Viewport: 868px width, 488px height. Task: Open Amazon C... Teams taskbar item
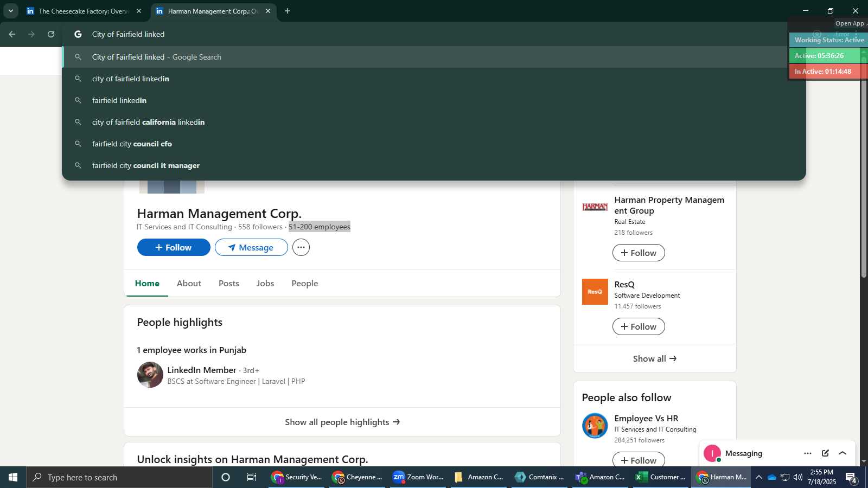point(601,477)
